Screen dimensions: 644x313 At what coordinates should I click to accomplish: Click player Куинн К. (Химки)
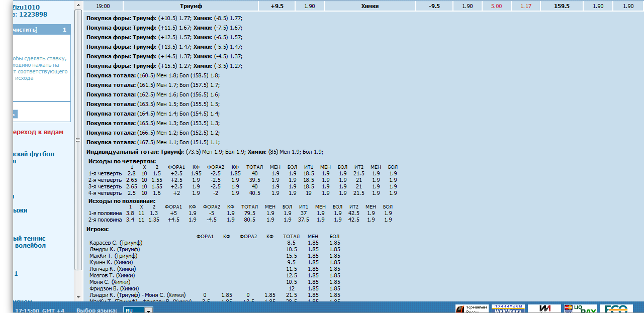(x=112, y=262)
